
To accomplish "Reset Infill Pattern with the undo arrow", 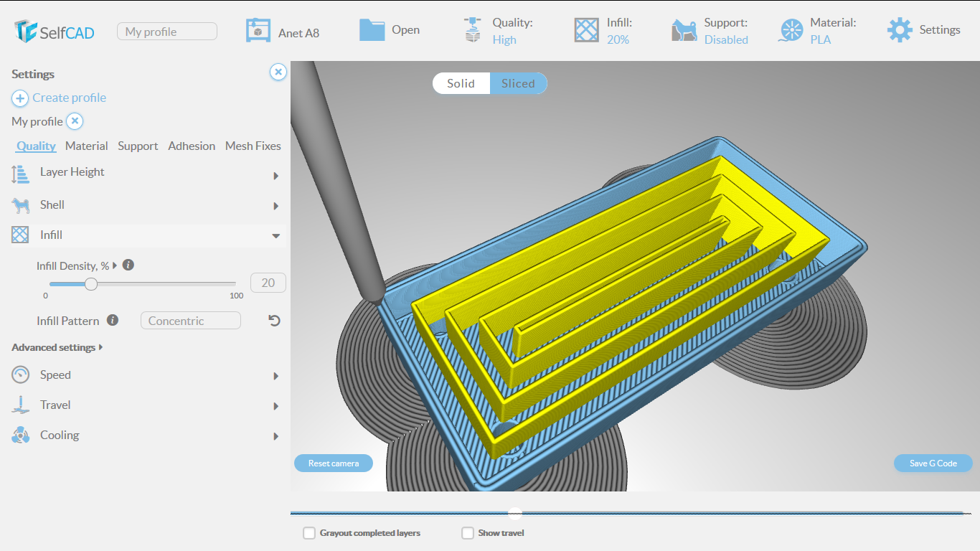I will 274,321.
